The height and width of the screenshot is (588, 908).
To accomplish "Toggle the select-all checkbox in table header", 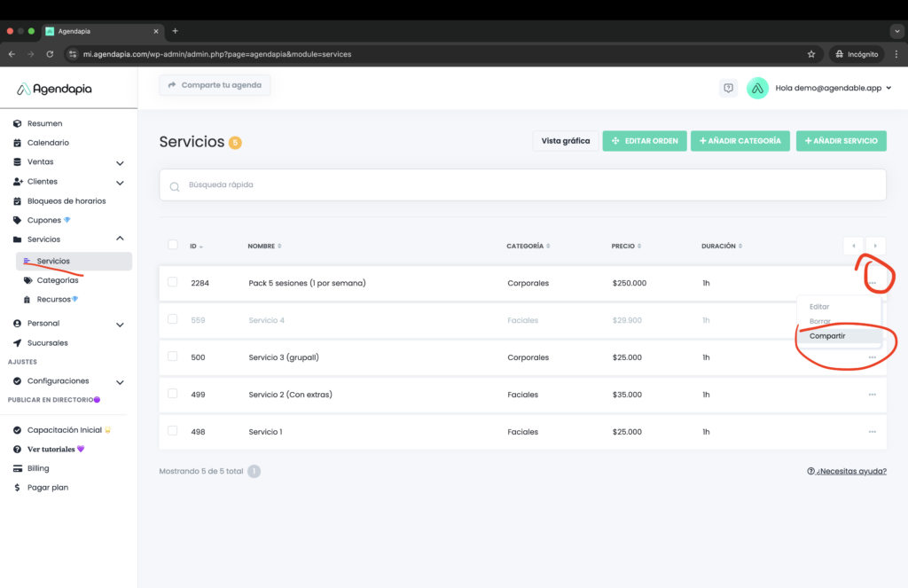I will click(173, 246).
